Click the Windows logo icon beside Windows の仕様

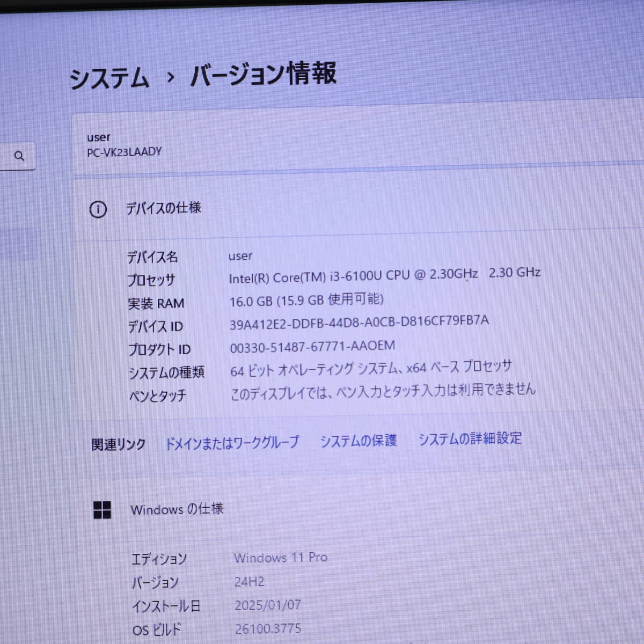click(x=102, y=510)
